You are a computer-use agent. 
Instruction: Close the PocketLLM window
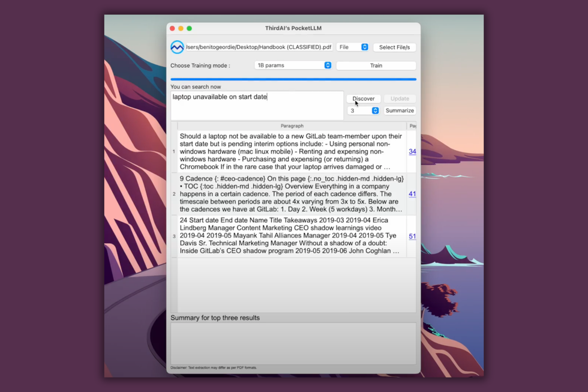[172, 28]
